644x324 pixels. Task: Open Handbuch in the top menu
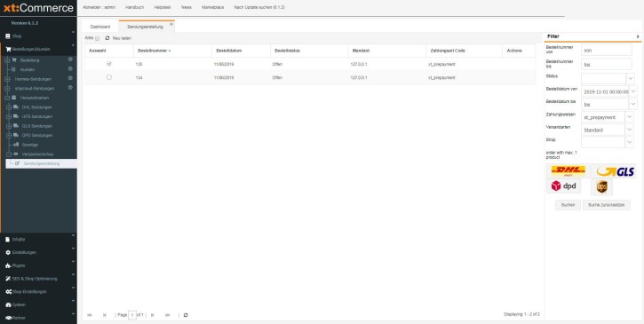135,7
